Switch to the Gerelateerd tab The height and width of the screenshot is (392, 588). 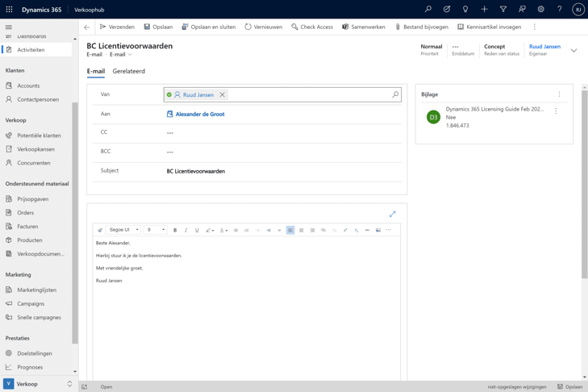tap(128, 71)
